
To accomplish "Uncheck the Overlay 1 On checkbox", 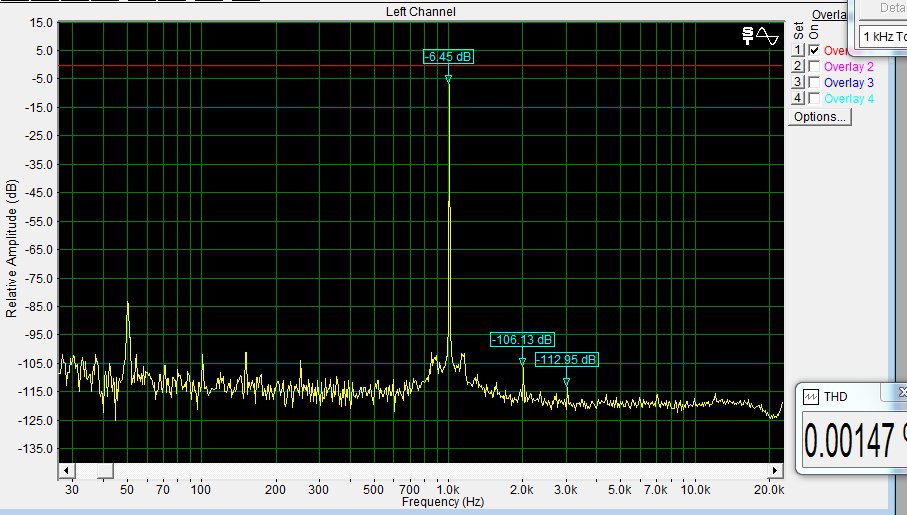I will [814, 50].
